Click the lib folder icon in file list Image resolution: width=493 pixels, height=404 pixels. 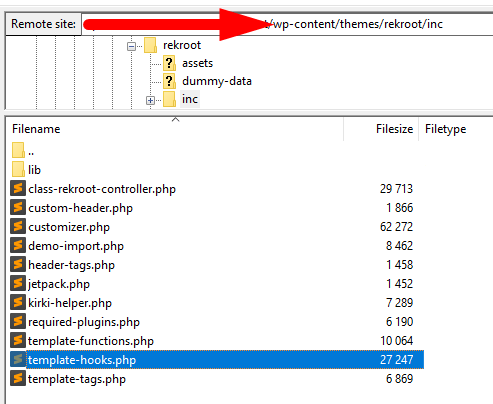(18, 169)
